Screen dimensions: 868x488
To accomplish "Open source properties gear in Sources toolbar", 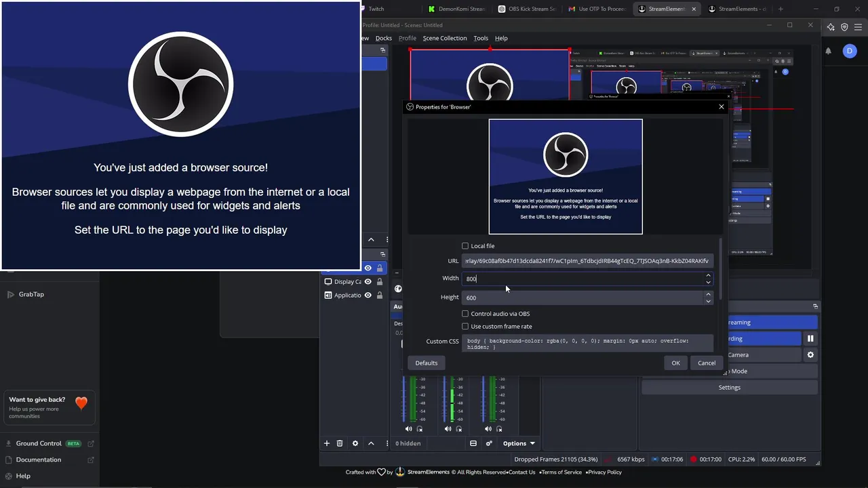I will (355, 443).
